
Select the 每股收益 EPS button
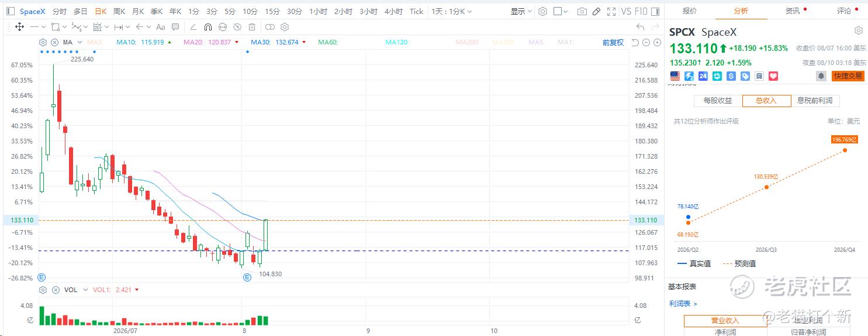(x=718, y=101)
